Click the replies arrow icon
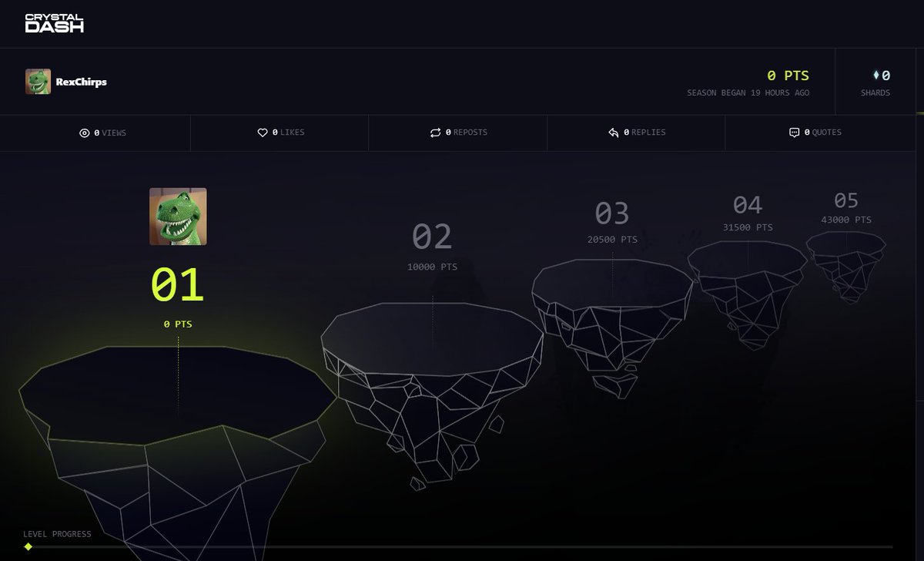Image resolution: width=924 pixels, height=561 pixels. (x=612, y=132)
